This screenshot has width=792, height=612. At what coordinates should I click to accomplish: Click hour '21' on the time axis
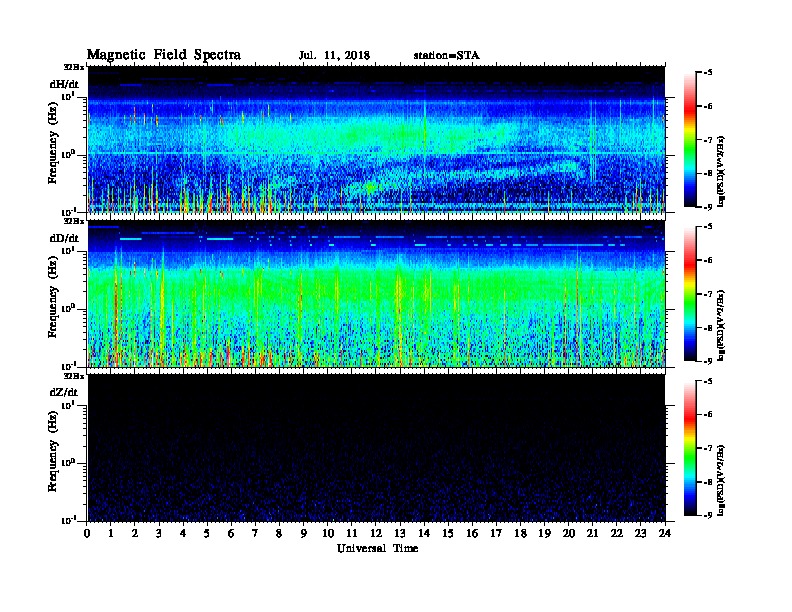(x=592, y=534)
